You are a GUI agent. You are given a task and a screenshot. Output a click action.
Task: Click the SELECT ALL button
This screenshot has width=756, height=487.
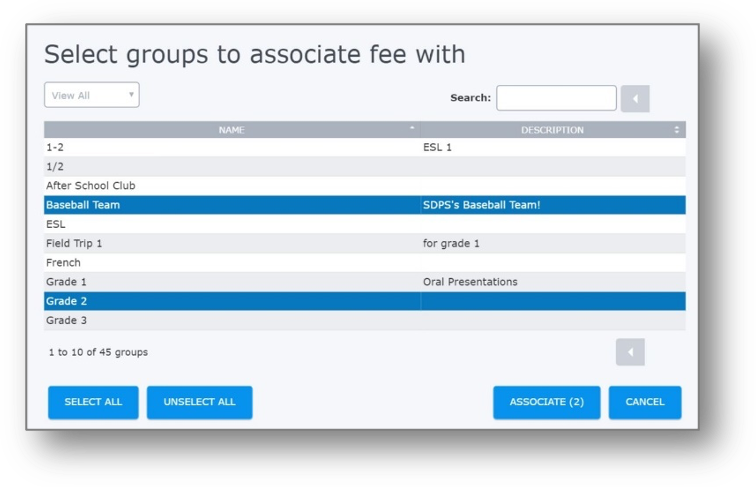coord(93,402)
